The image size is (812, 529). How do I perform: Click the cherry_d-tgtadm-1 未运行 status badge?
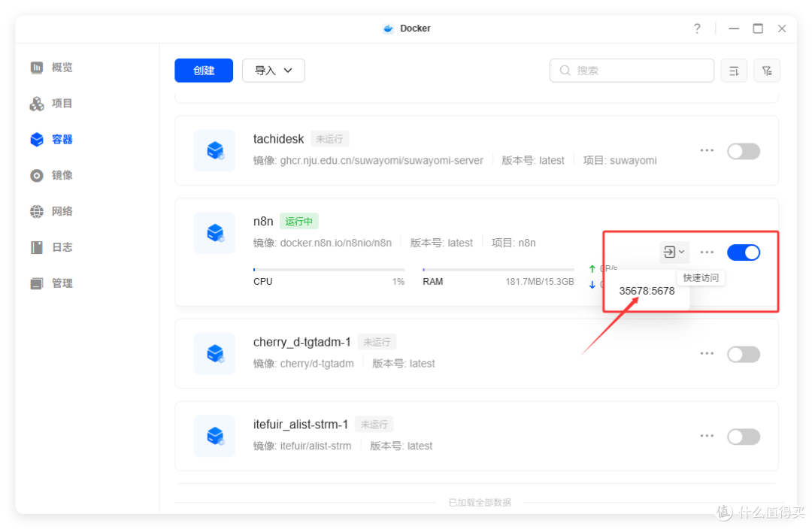[x=377, y=342]
